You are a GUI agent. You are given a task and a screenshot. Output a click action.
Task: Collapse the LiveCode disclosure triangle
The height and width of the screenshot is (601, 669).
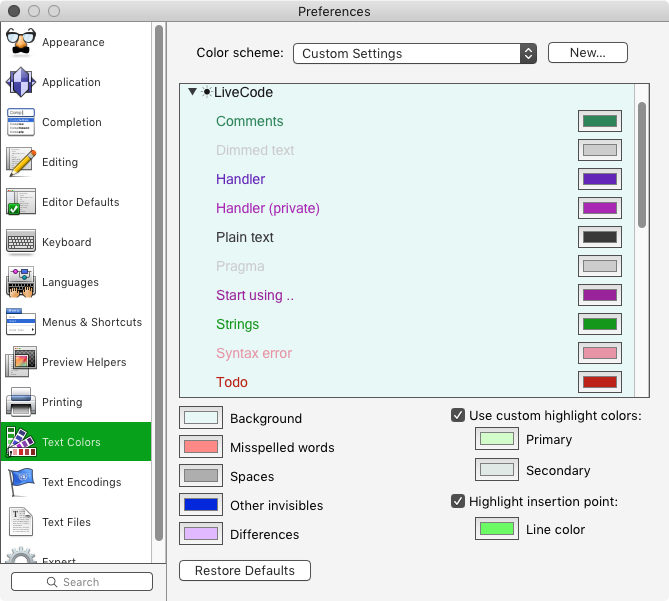(x=193, y=92)
